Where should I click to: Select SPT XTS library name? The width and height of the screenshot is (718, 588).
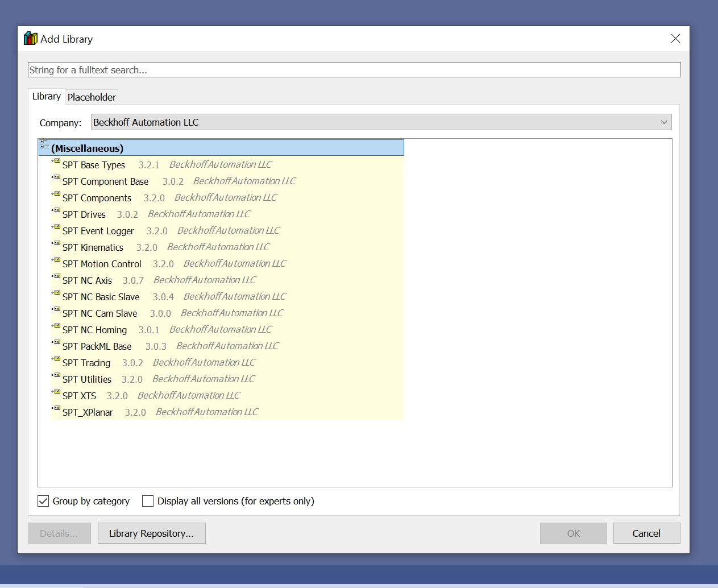(x=79, y=396)
